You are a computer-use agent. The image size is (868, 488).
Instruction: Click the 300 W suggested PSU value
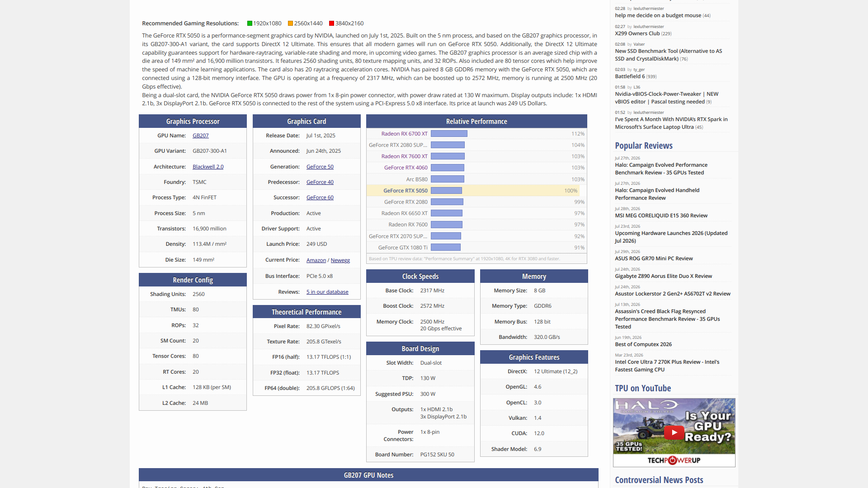(x=428, y=394)
